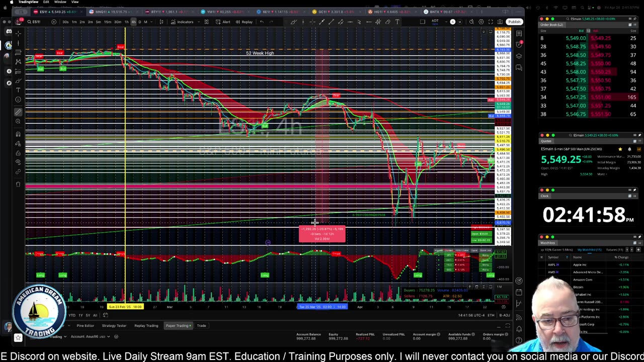Expand More details in Quotes panel

click(x=601, y=174)
